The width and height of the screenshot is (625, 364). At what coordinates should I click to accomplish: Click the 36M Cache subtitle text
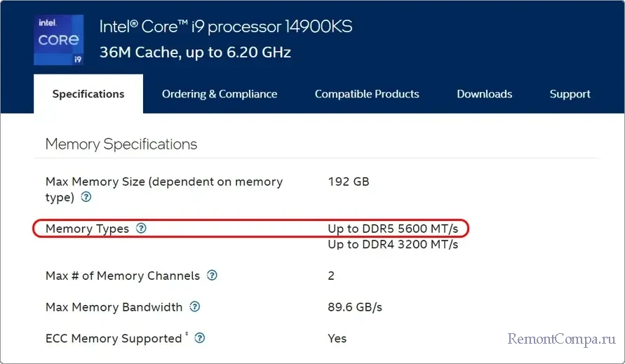click(x=195, y=53)
